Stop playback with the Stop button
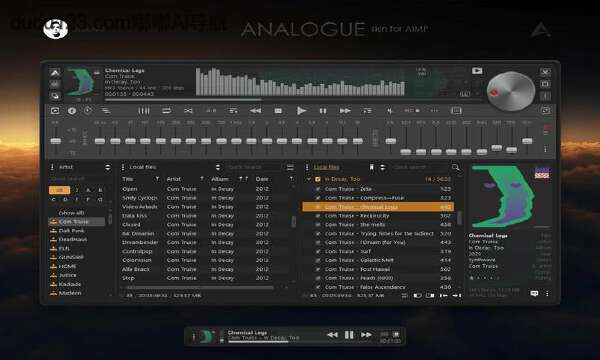Image resolution: width=600 pixels, height=360 pixels. tap(278, 111)
